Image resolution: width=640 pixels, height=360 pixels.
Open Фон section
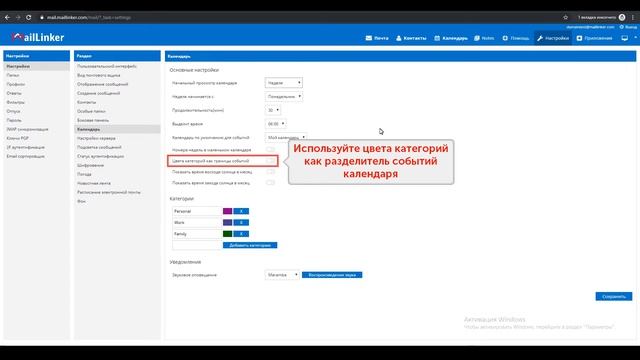click(x=117, y=201)
